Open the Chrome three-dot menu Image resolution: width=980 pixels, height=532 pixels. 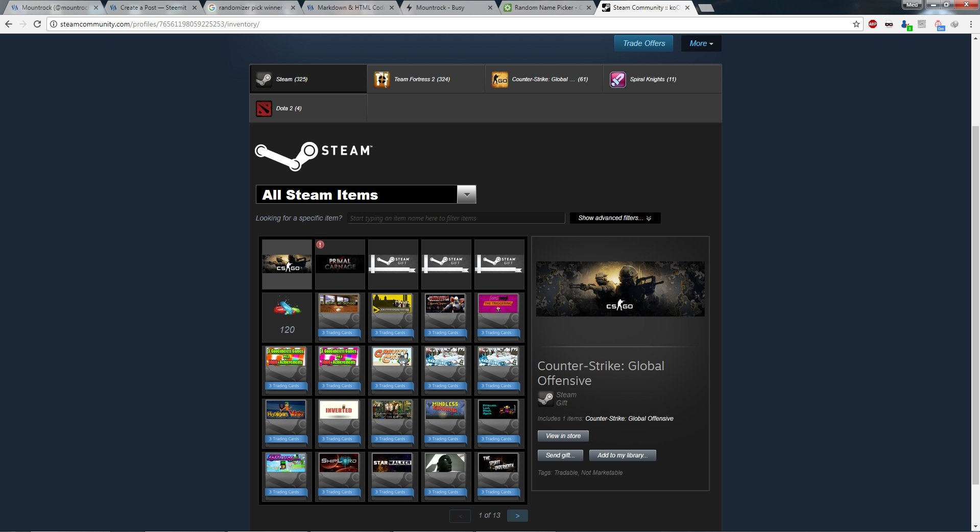(x=971, y=24)
